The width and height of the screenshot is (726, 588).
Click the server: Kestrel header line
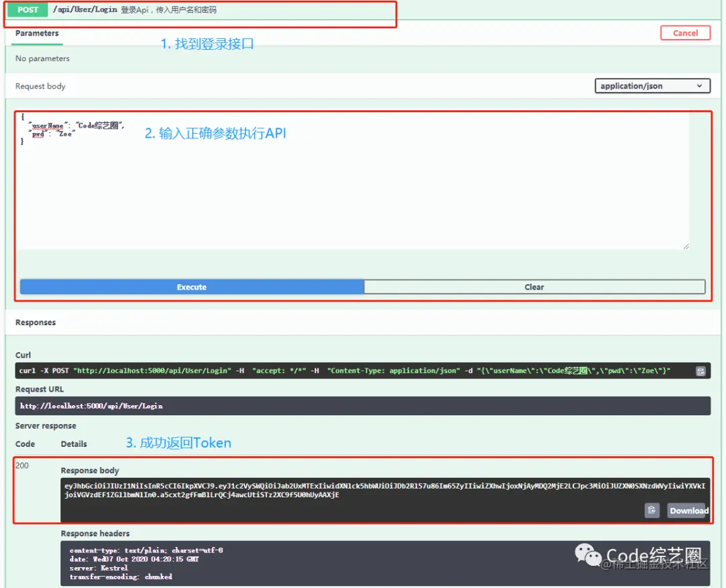(x=98, y=568)
